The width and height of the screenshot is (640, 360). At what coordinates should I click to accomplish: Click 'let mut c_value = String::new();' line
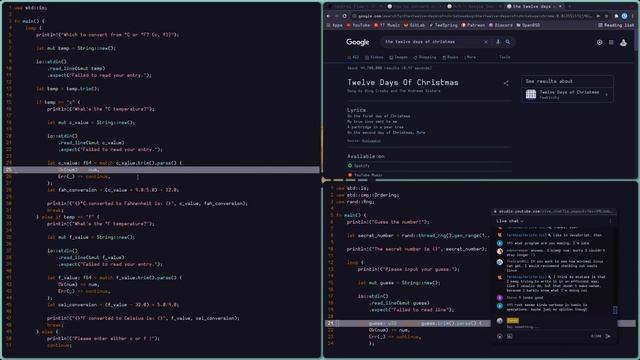(x=91, y=122)
